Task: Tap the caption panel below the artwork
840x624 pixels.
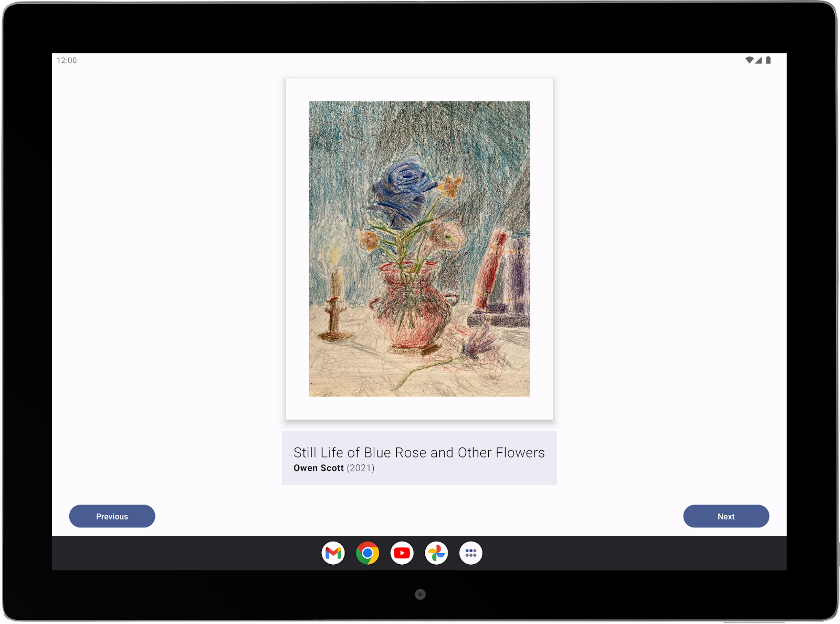Action: (x=419, y=459)
